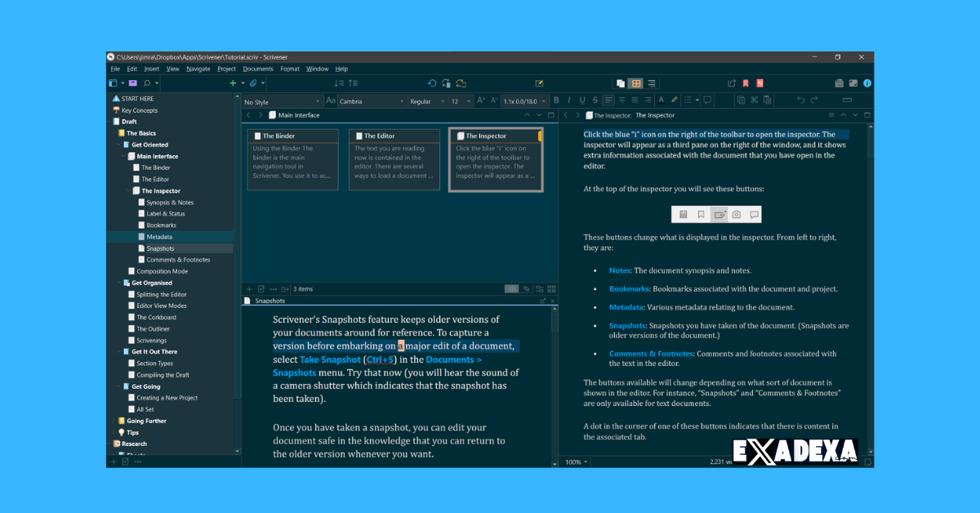Click the text color swatch
Viewport: 980px width, 513px height.
(x=661, y=100)
